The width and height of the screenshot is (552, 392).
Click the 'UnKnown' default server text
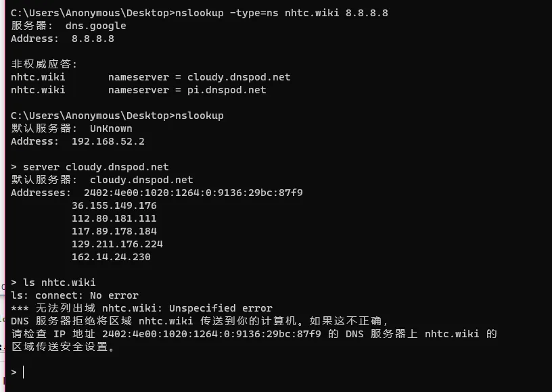[x=111, y=128]
